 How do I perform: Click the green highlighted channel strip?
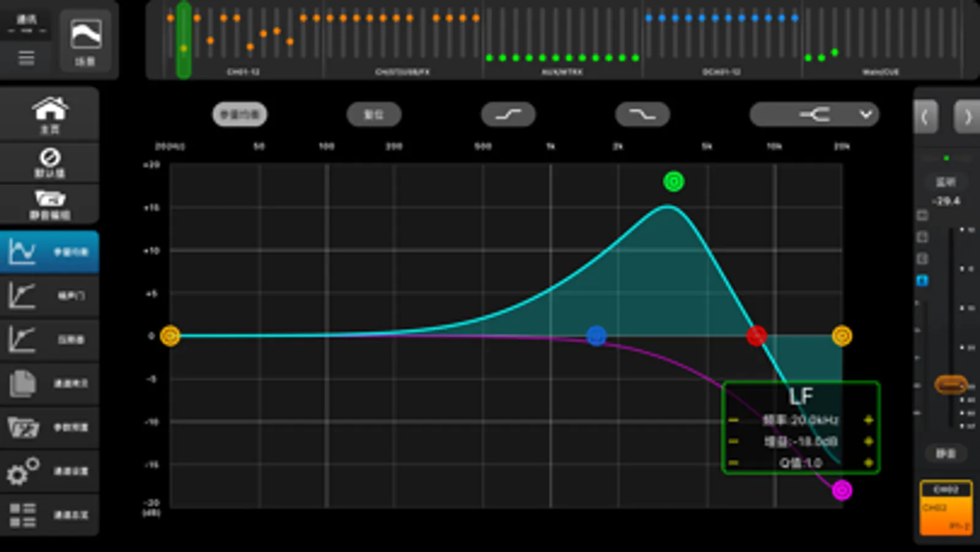tap(183, 40)
